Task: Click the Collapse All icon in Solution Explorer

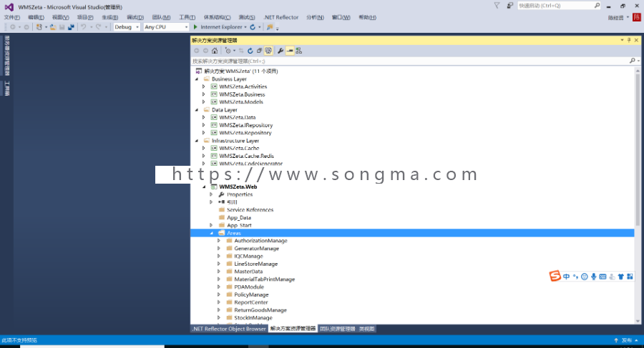Action: click(259, 51)
